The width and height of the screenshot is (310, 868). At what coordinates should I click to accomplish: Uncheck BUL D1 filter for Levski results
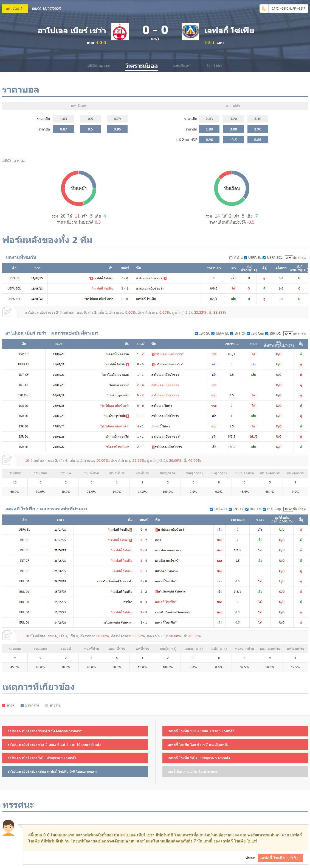247,509
